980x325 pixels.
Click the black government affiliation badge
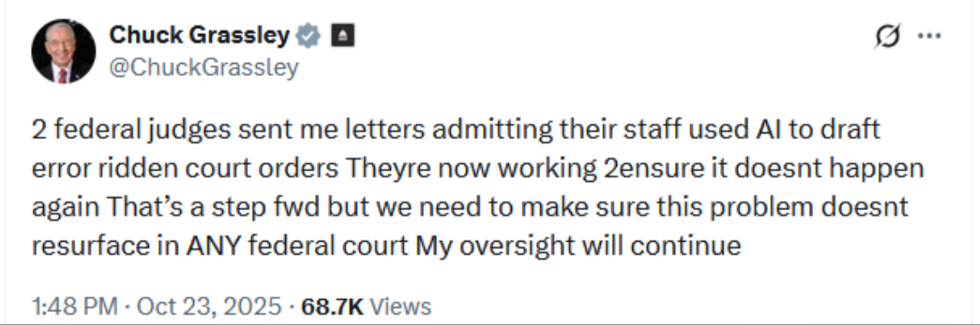pos(341,36)
